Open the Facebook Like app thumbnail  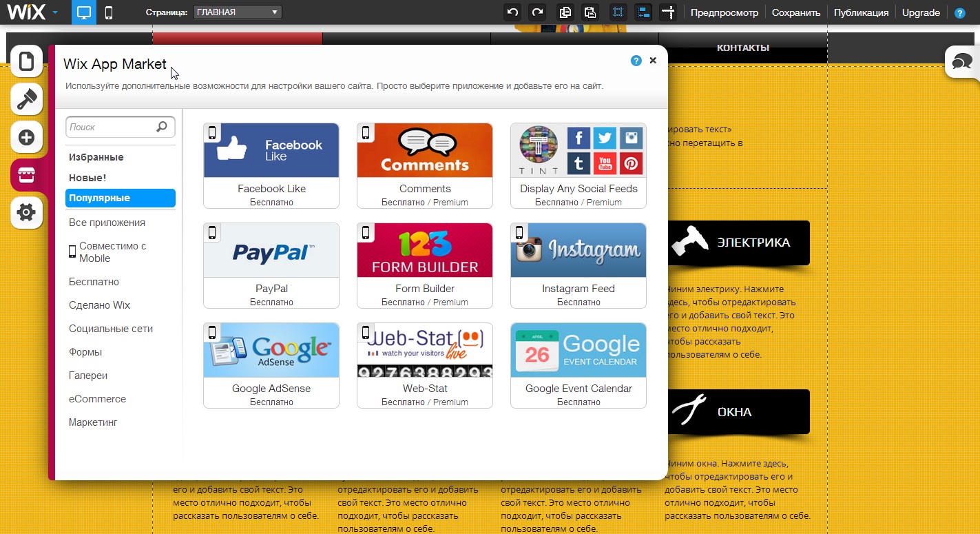click(x=271, y=150)
